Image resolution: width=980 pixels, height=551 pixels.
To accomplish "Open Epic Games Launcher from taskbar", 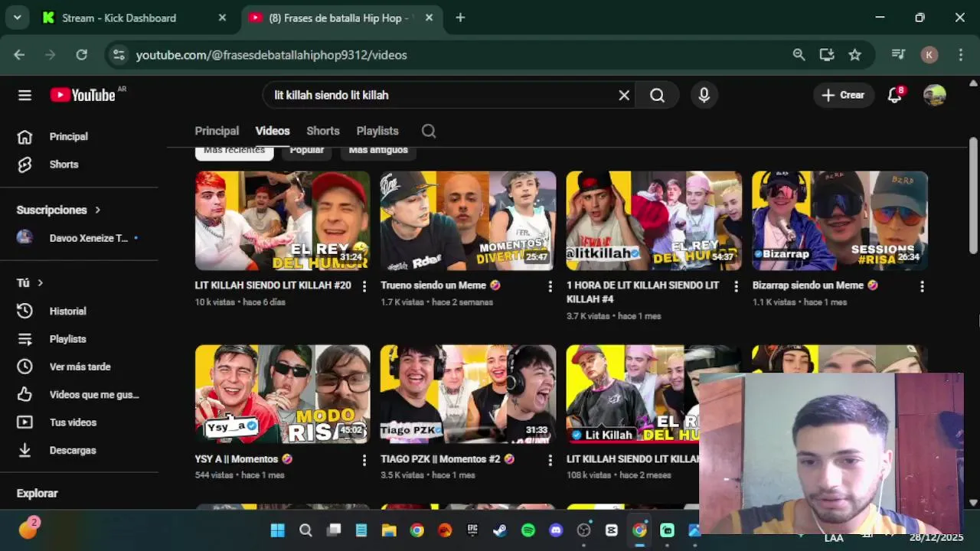I will (472, 530).
